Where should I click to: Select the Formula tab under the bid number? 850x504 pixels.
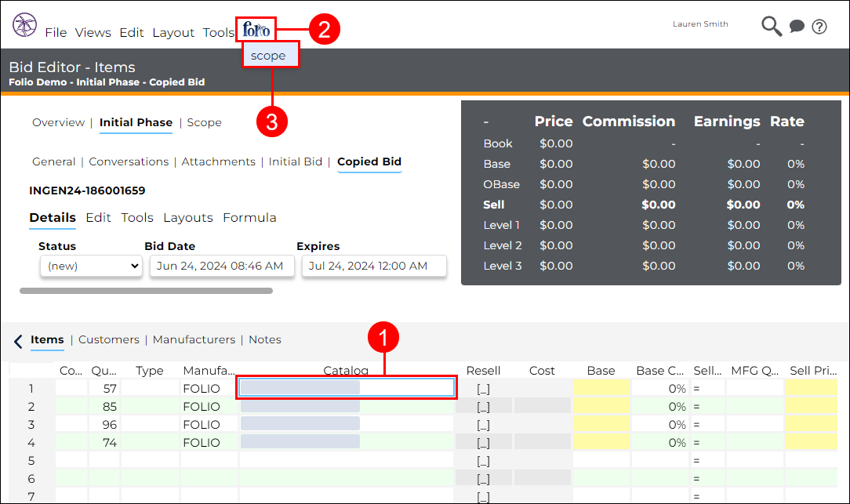[249, 217]
